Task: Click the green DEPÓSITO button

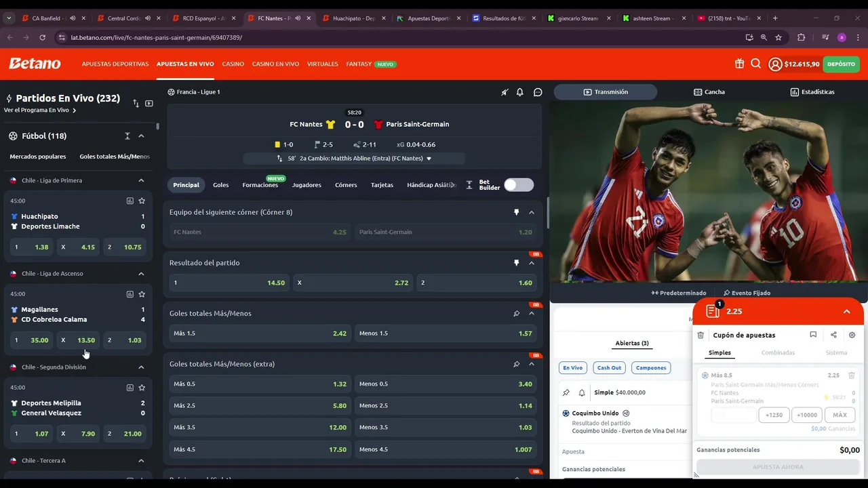Action: pyautogui.click(x=842, y=64)
